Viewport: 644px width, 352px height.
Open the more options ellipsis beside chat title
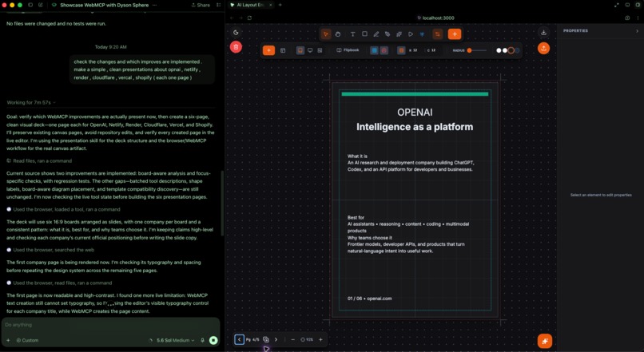[154, 5]
